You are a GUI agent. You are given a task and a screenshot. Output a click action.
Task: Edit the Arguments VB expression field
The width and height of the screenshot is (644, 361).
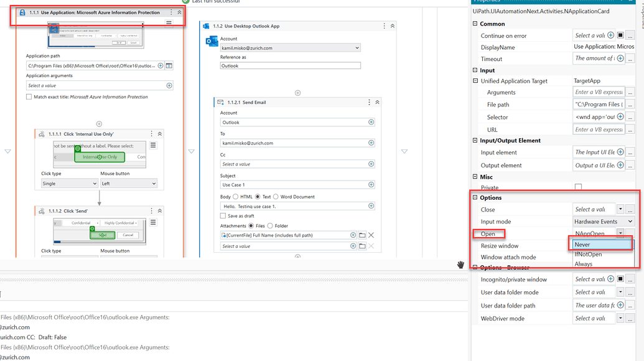[x=599, y=92]
